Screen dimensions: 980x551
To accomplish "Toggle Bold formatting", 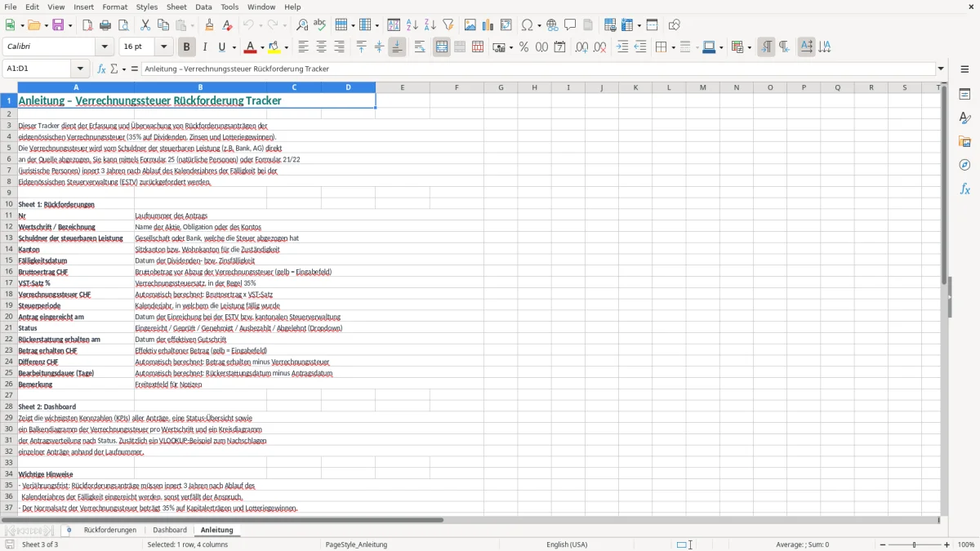I will pos(187,47).
